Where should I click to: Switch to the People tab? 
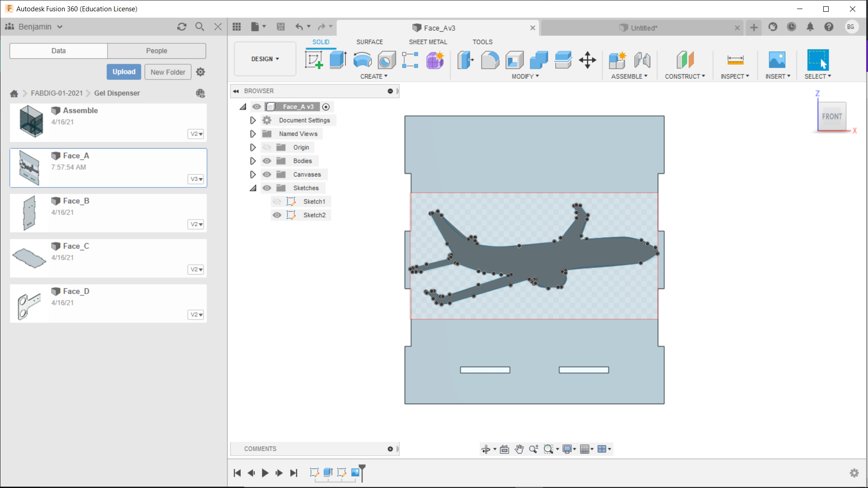(156, 51)
